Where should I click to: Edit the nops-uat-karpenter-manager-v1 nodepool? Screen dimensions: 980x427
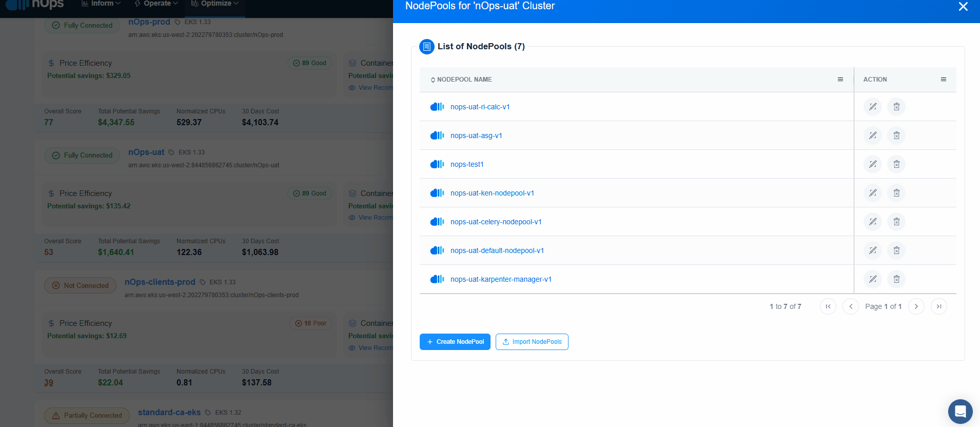(x=872, y=279)
